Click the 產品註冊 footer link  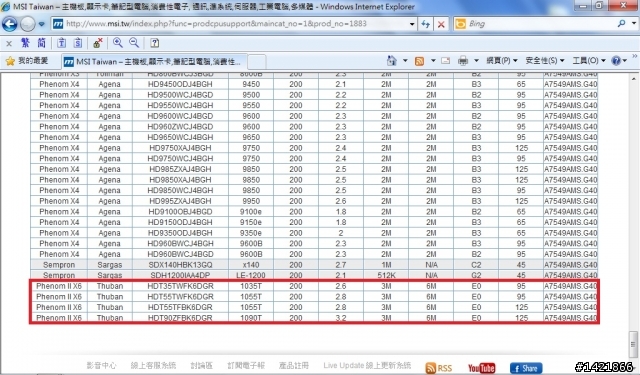(294, 366)
